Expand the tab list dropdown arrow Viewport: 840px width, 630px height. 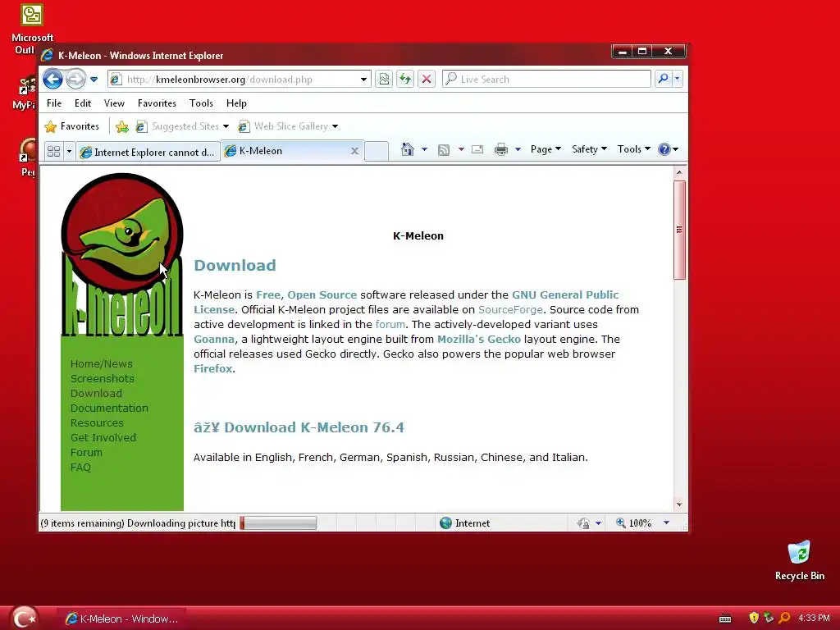click(69, 152)
